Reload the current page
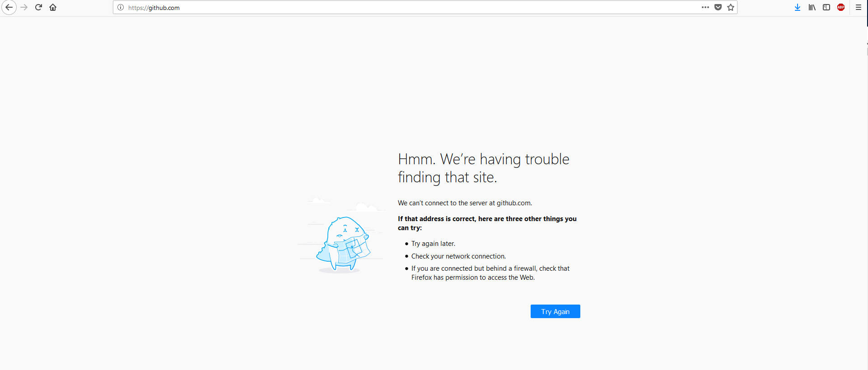868x370 pixels. point(38,7)
